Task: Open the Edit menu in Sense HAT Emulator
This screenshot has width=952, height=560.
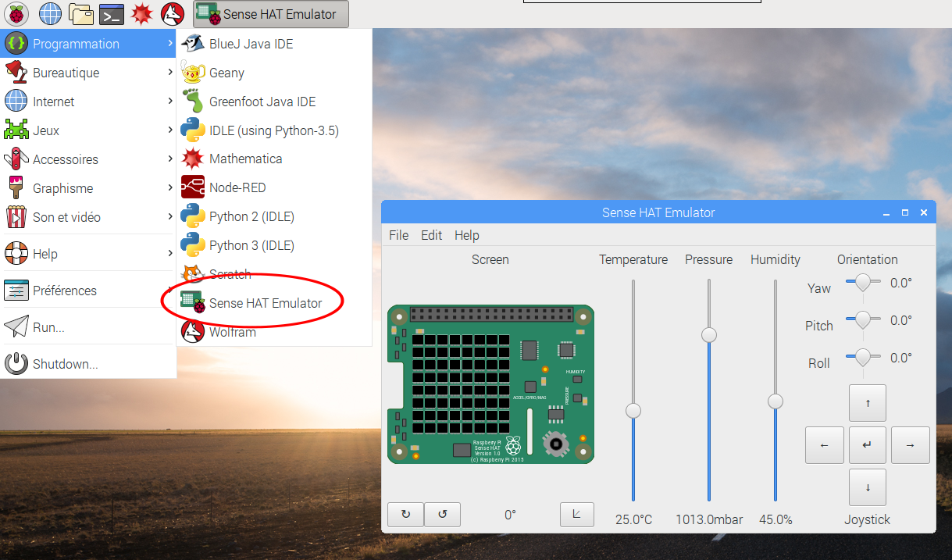Action: [x=431, y=235]
